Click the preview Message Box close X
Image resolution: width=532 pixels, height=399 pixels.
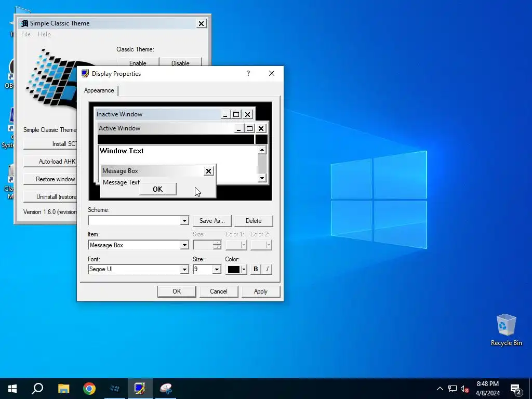point(209,171)
